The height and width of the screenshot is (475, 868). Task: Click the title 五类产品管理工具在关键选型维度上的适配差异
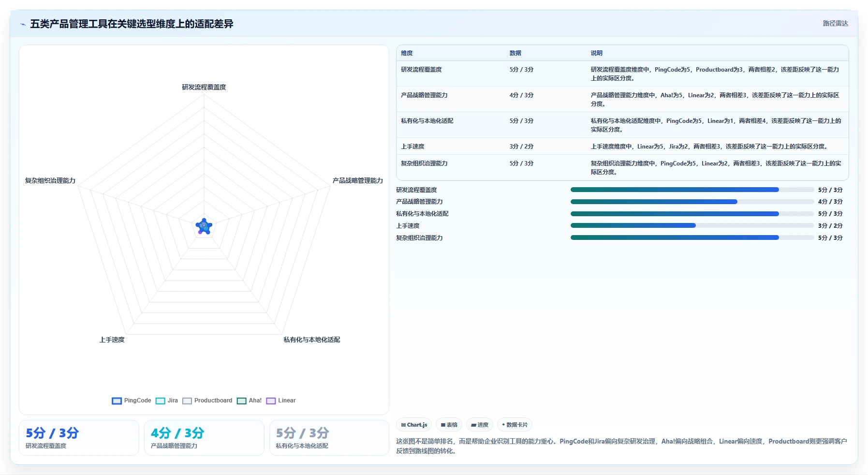pyautogui.click(x=132, y=24)
